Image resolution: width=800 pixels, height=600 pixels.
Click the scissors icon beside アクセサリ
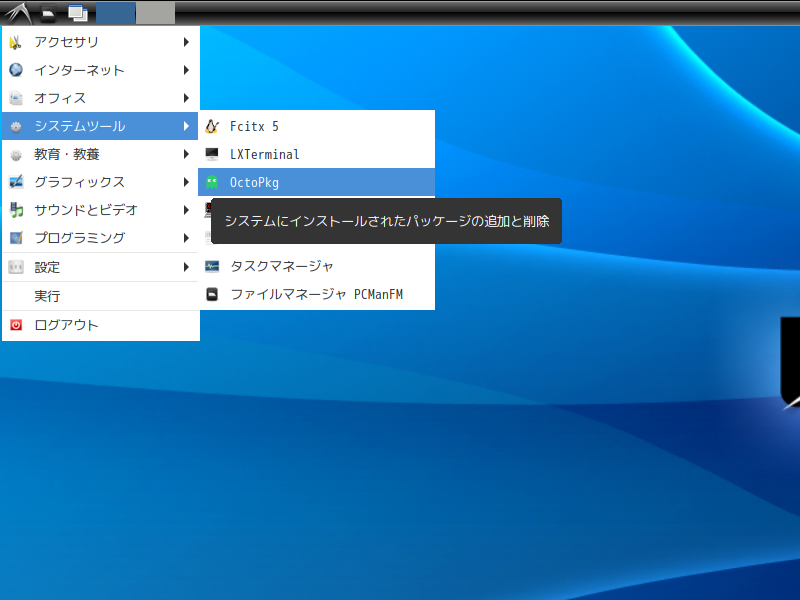[x=16, y=42]
